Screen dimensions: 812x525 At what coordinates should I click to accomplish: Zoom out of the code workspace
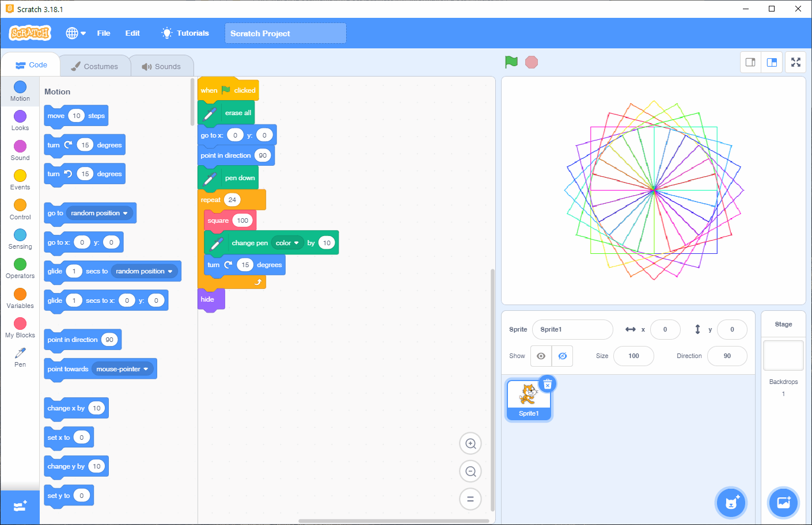point(470,471)
